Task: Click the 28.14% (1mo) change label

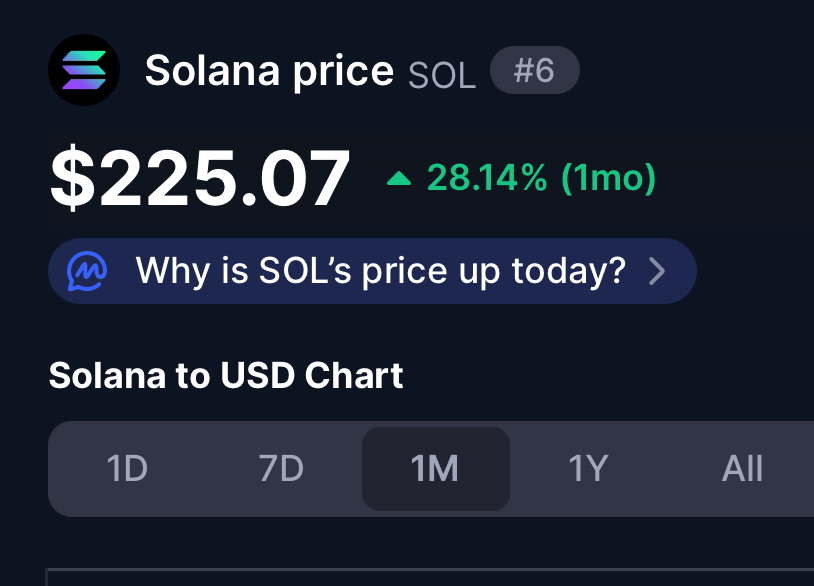Action: tap(541, 178)
